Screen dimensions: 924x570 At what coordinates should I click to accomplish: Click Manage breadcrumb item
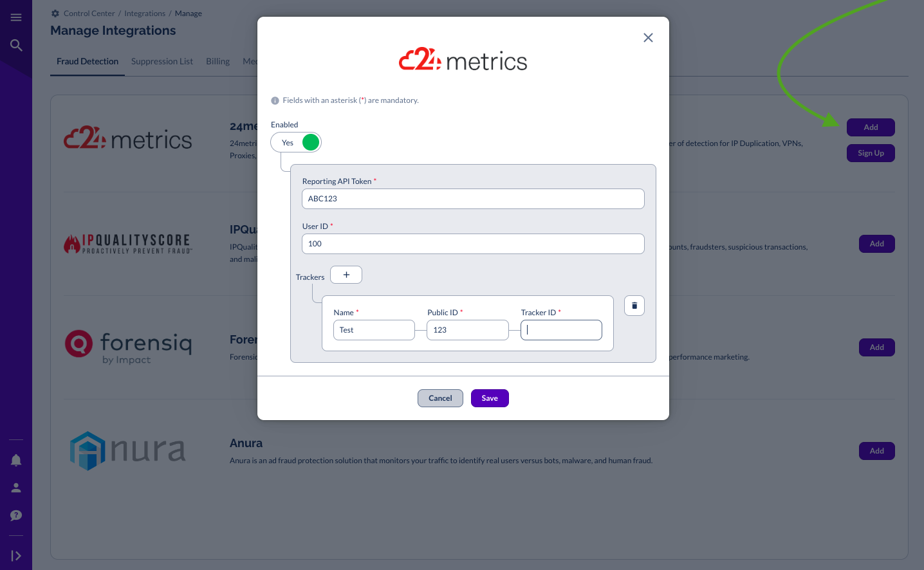(189, 14)
